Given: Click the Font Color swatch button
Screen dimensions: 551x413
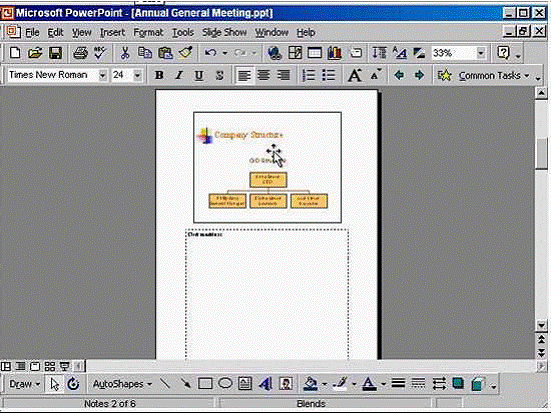Looking at the screenshot, I should [369, 384].
